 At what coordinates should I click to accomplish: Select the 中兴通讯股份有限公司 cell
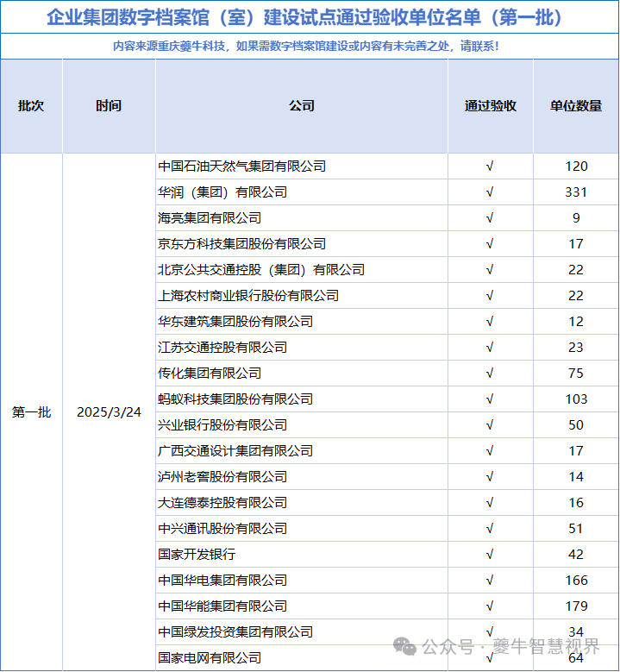pyautogui.click(x=222, y=529)
